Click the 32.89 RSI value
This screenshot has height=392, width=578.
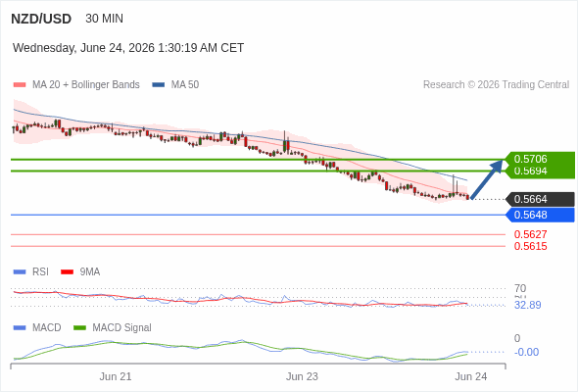point(528,305)
